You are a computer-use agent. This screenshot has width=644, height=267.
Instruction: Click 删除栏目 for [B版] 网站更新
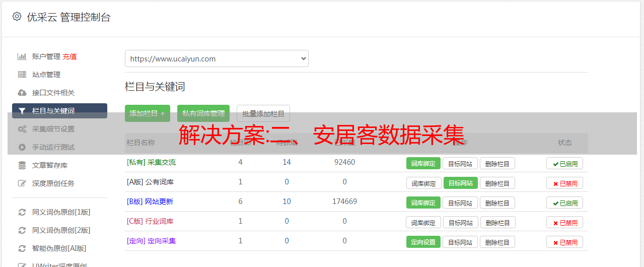click(x=497, y=203)
